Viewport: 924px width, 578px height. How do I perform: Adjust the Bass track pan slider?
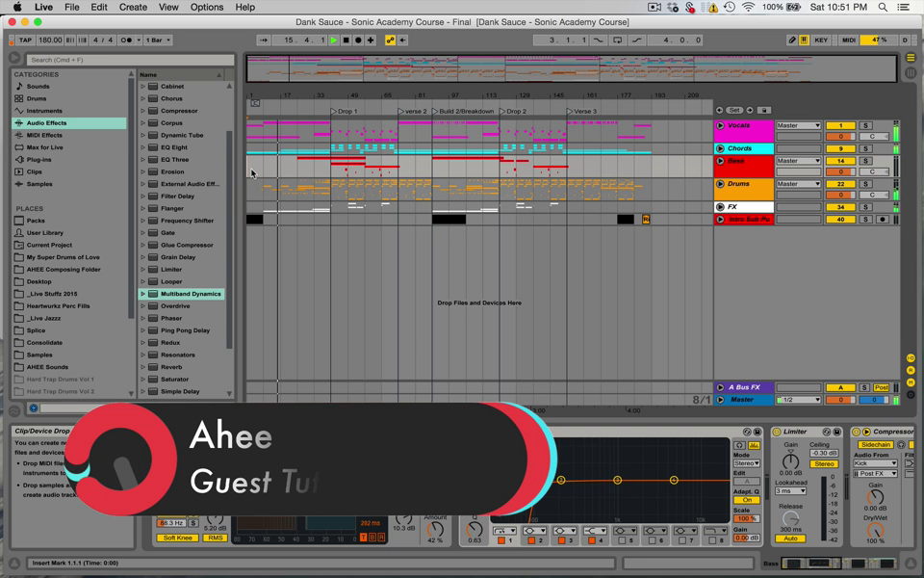[873, 171]
